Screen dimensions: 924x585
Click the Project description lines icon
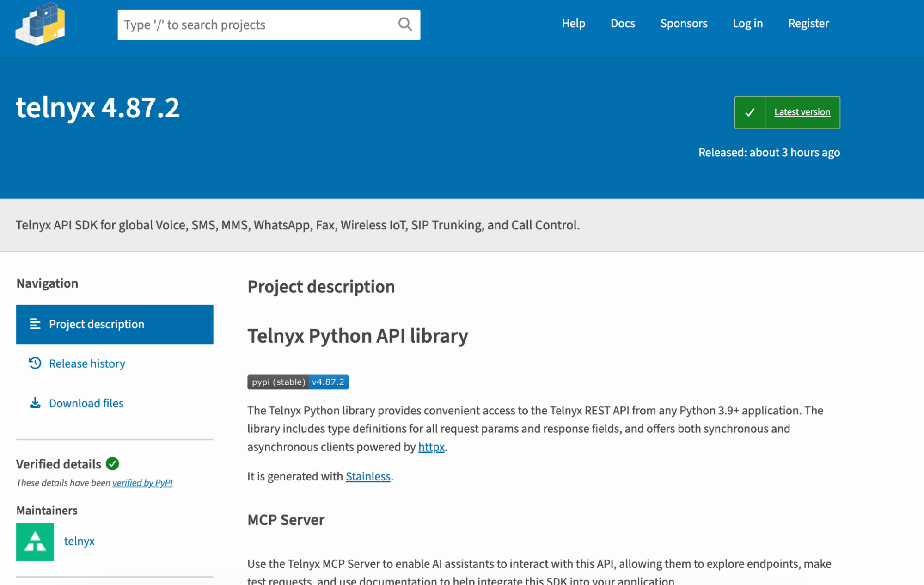pyautogui.click(x=35, y=324)
